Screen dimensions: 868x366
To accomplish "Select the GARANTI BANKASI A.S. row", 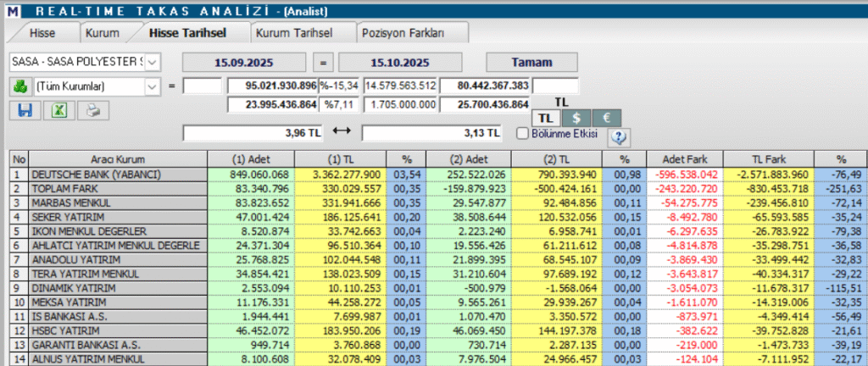I will 438,345.
